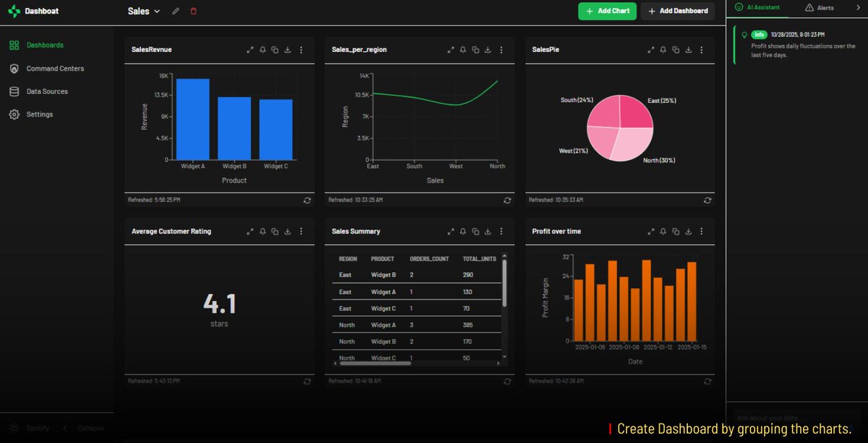Set an alert on the SalesPie chart

point(662,50)
